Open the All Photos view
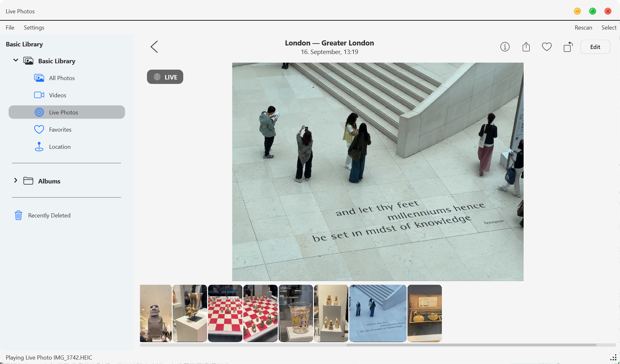 pyautogui.click(x=62, y=78)
